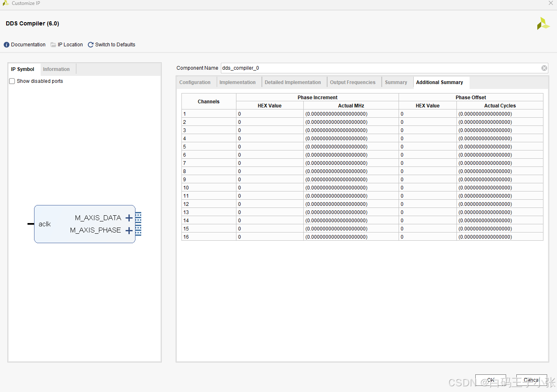Select channel 8 row cell
This screenshot has height=392, width=557.
click(x=209, y=171)
